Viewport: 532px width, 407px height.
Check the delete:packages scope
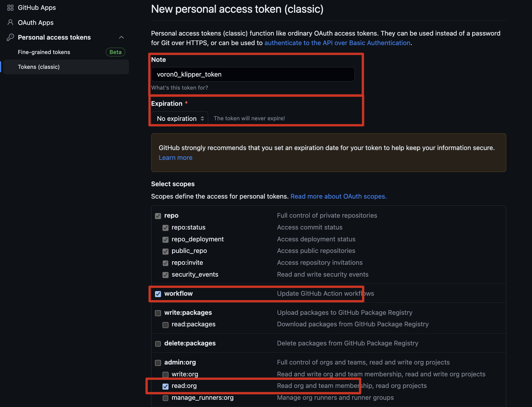(x=158, y=344)
